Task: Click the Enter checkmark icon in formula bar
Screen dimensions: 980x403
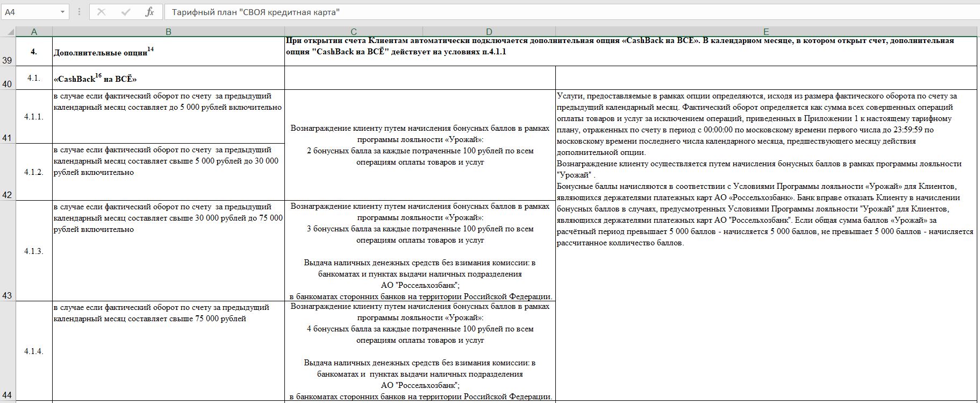Action: (126, 12)
